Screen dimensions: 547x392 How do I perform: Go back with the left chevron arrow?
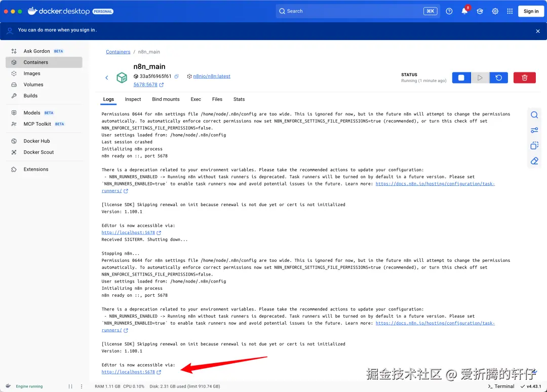(x=107, y=77)
